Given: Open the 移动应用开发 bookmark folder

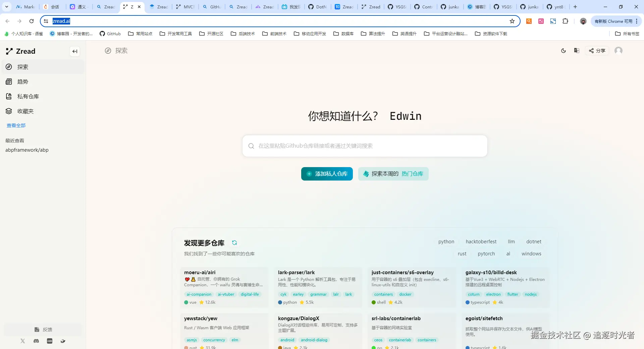Looking at the screenshot, I should point(310,34).
